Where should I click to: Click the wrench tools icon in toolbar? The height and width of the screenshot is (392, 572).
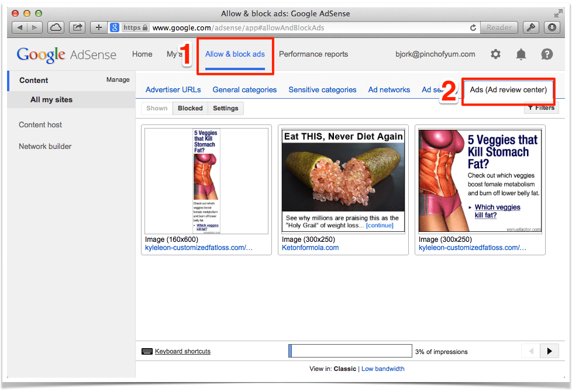[x=530, y=27]
